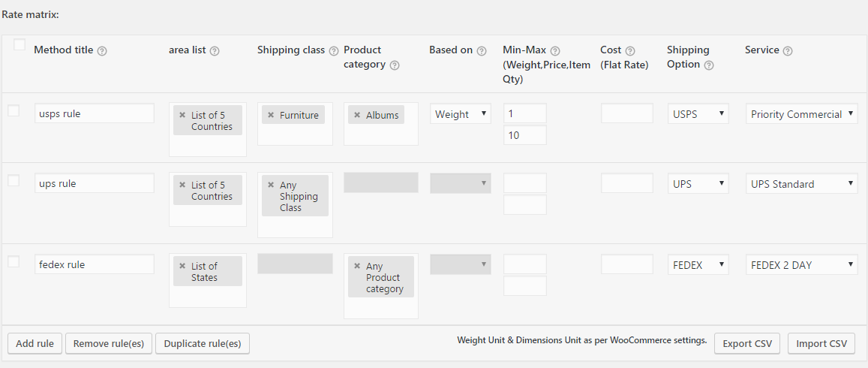The height and width of the screenshot is (368, 868).
Task: Open the Weight based-on dropdown
Action: tap(460, 114)
